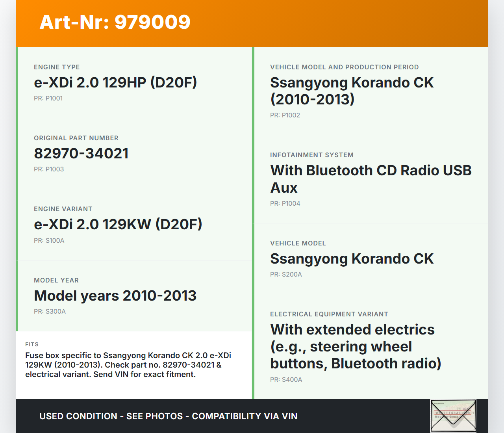Click the code 'PR: P1001'

click(x=48, y=98)
